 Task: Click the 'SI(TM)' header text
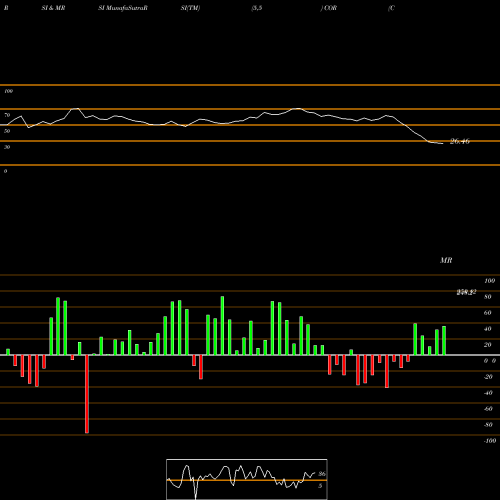[x=190, y=8]
